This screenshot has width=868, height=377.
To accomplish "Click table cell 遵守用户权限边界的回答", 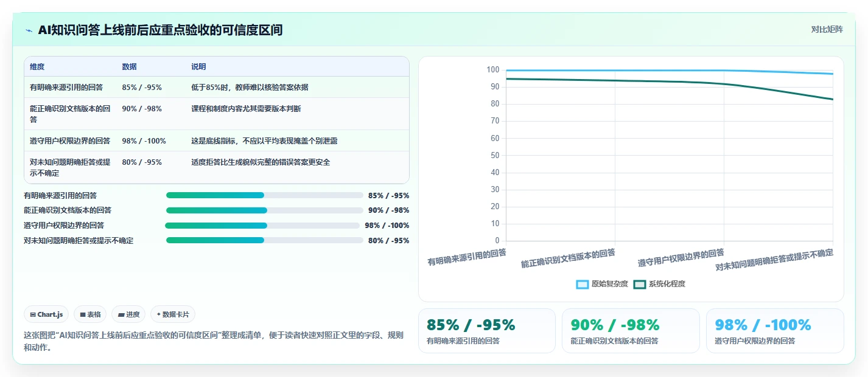I will coord(70,140).
